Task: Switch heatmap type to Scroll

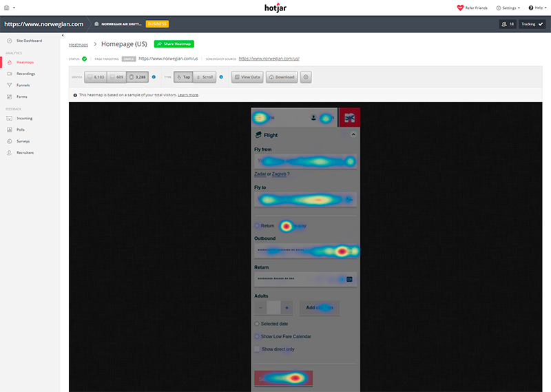Action: pyautogui.click(x=205, y=77)
